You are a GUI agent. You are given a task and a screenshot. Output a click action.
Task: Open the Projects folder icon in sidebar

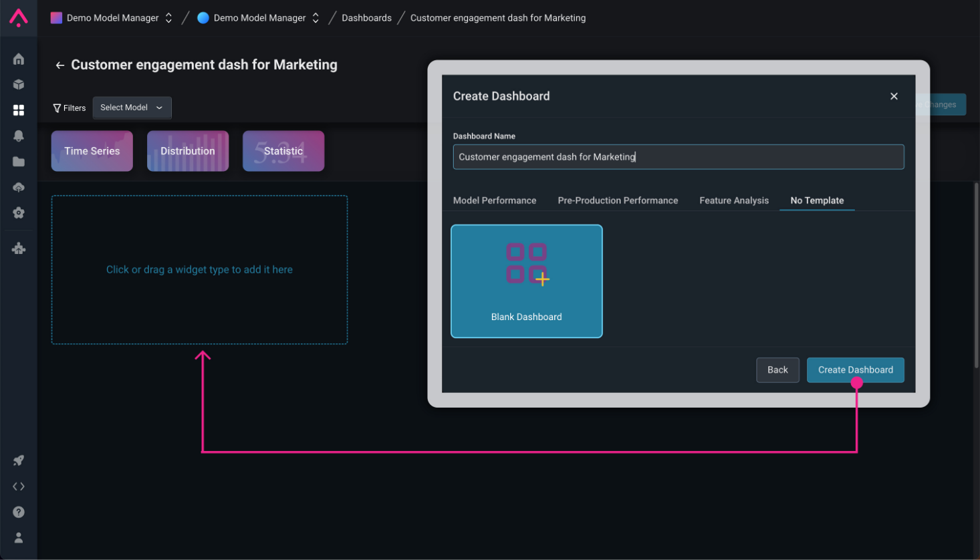[19, 161]
